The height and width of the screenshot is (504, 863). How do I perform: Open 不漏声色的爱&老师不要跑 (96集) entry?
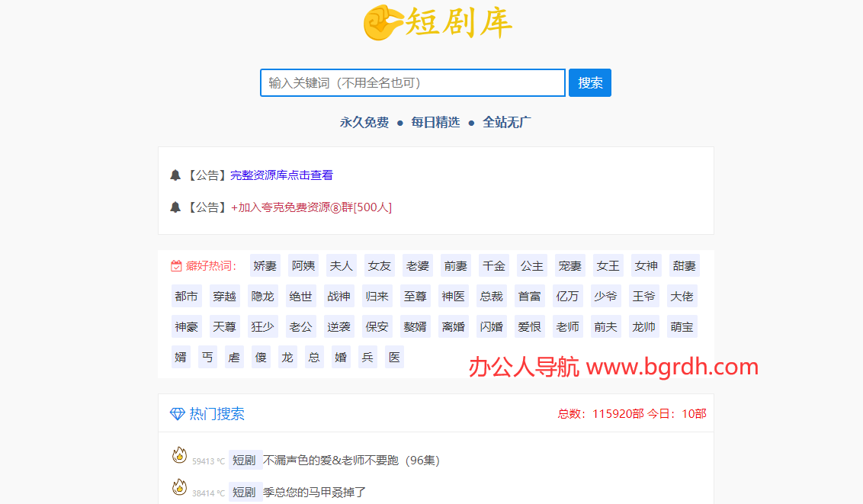pos(351,461)
